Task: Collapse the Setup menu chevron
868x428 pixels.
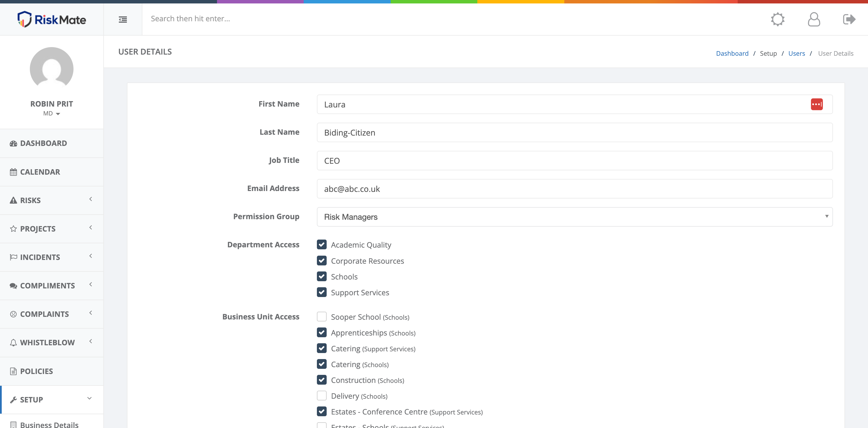Action: click(90, 398)
